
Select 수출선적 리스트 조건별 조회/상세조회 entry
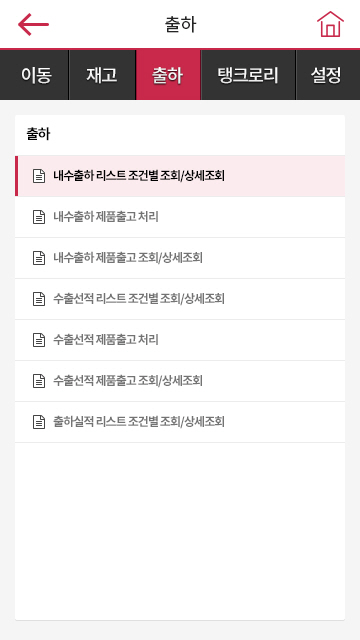(x=180, y=299)
